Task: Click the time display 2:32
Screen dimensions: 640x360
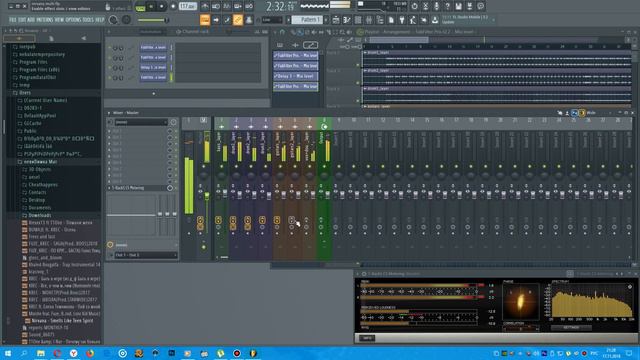Action: [x=281, y=7]
